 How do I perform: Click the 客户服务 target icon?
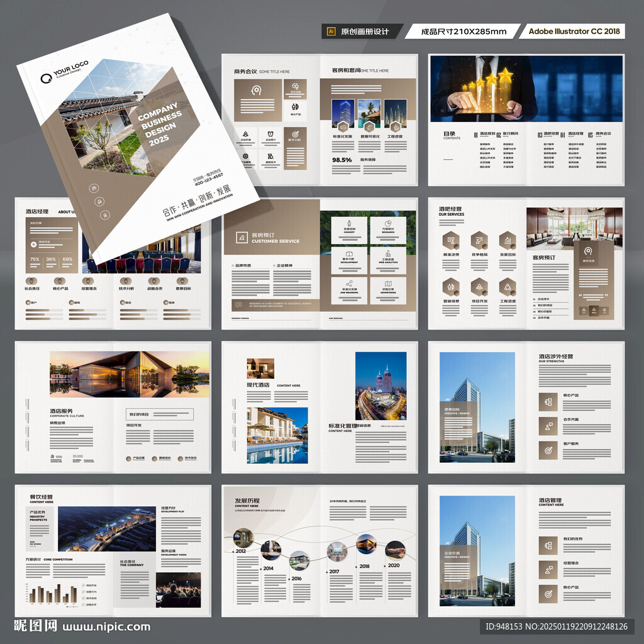[548, 450]
